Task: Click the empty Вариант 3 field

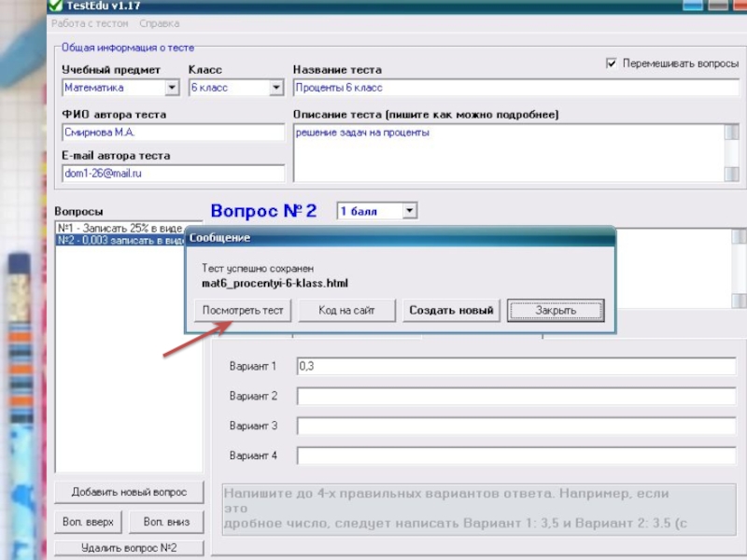Action: click(516, 426)
